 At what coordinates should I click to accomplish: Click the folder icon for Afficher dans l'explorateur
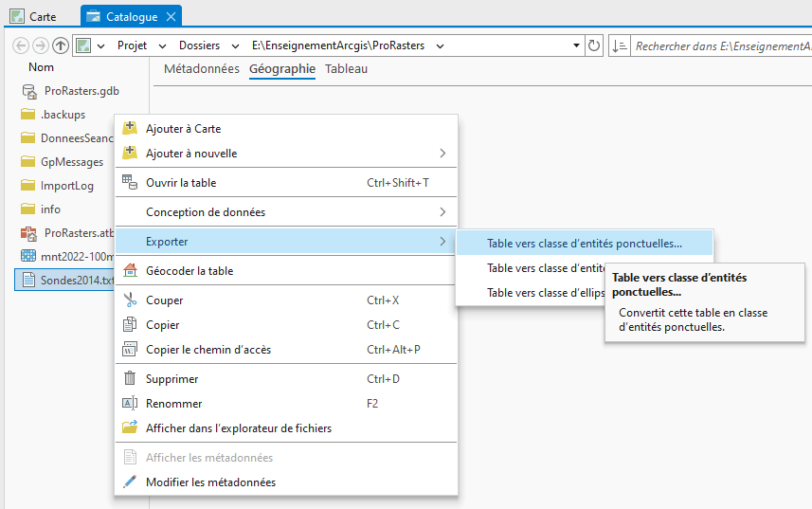[x=130, y=428]
